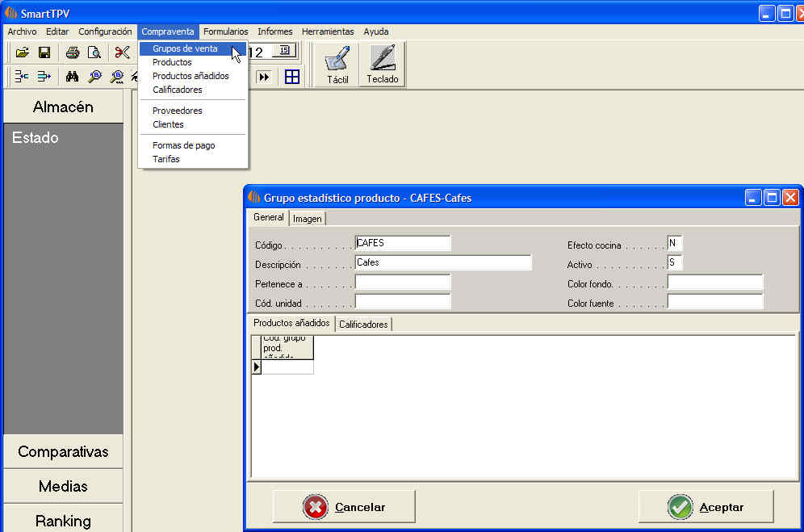This screenshot has width=804, height=532.
Task: Select Tarifas menu entry
Action: (193, 160)
